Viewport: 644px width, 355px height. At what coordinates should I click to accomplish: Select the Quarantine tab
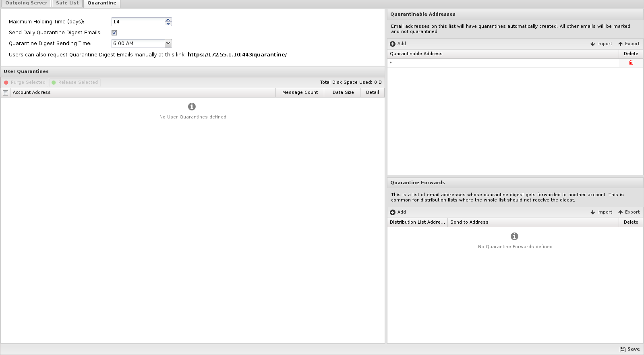(x=101, y=3)
